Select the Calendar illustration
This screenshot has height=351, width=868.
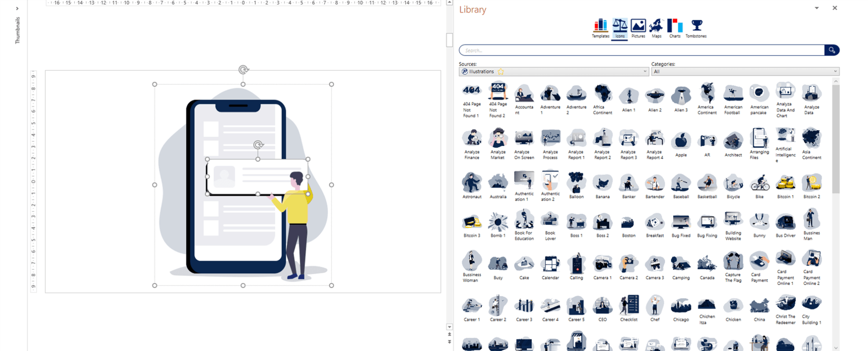[550, 265]
